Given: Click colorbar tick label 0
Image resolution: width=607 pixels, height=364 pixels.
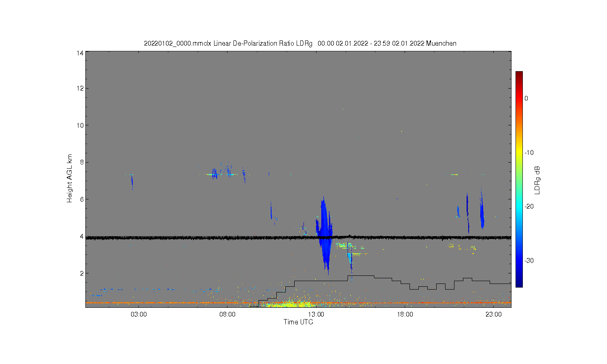Looking at the screenshot, I should pos(526,98).
